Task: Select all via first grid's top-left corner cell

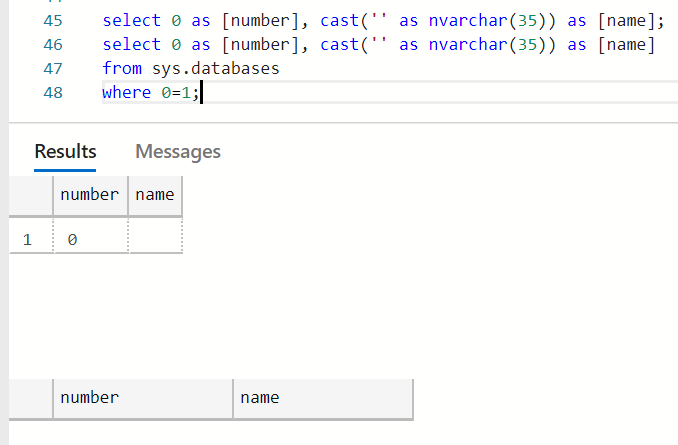Action: pyautogui.click(x=31, y=195)
